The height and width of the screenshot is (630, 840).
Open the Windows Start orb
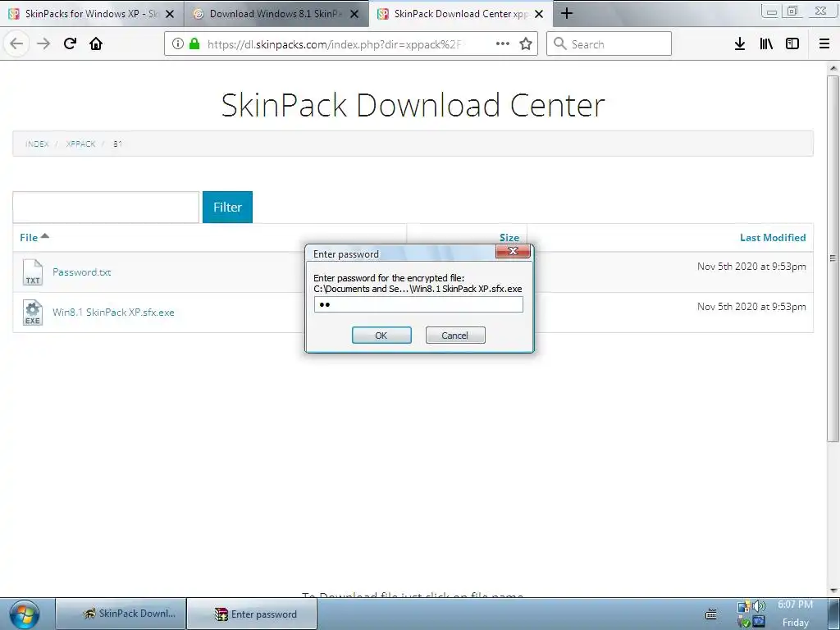pyautogui.click(x=24, y=614)
